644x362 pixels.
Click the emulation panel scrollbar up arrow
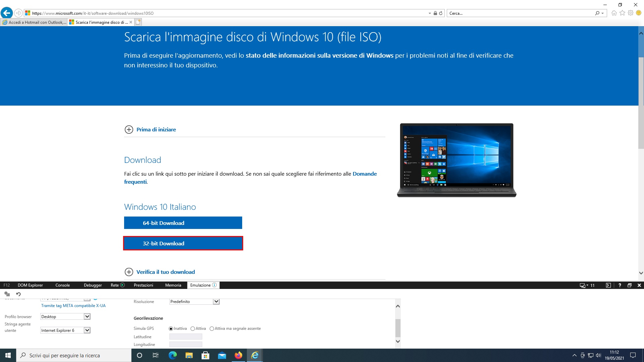398,306
